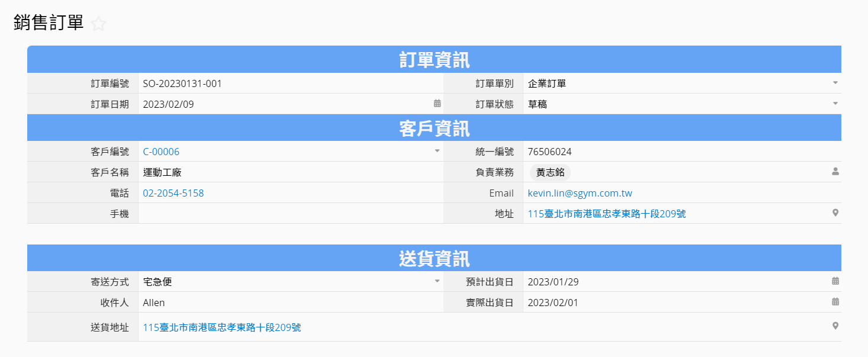The height and width of the screenshot is (357, 868).
Task: Click map pin icon in 地址 field
Action: 835,213
